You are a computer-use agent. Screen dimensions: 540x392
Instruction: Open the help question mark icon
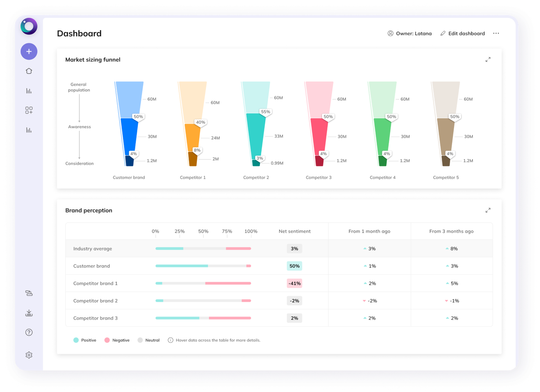pos(29,333)
